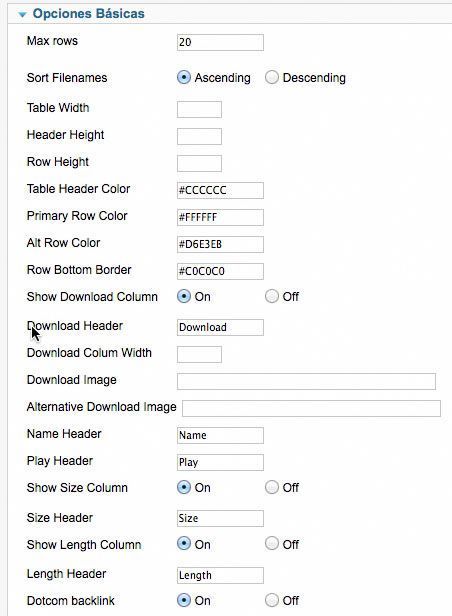Click the Length Header text field

coord(220,576)
